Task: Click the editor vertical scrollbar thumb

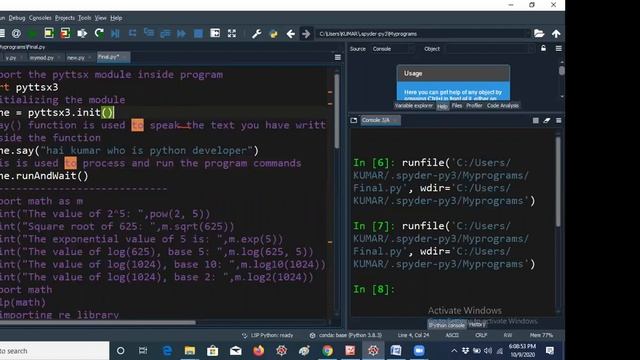Action: pyautogui.click(x=337, y=111)
